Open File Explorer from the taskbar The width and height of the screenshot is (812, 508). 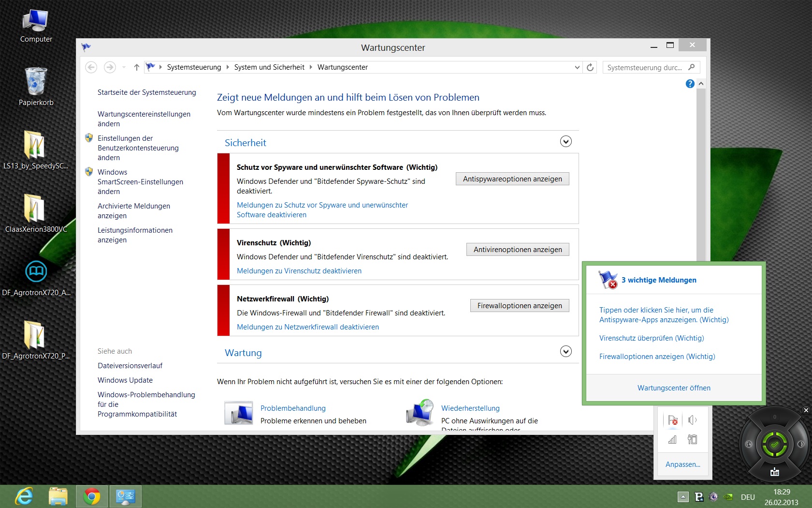[58, 496]
